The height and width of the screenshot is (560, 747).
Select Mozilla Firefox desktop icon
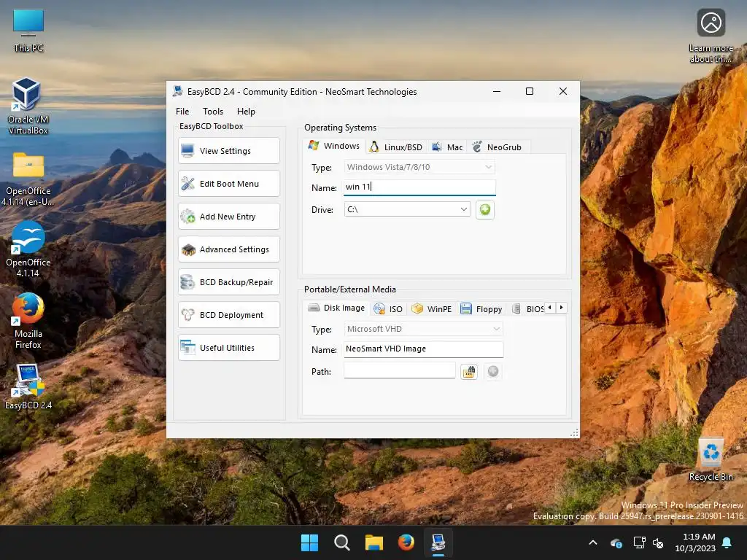(28, 321)
